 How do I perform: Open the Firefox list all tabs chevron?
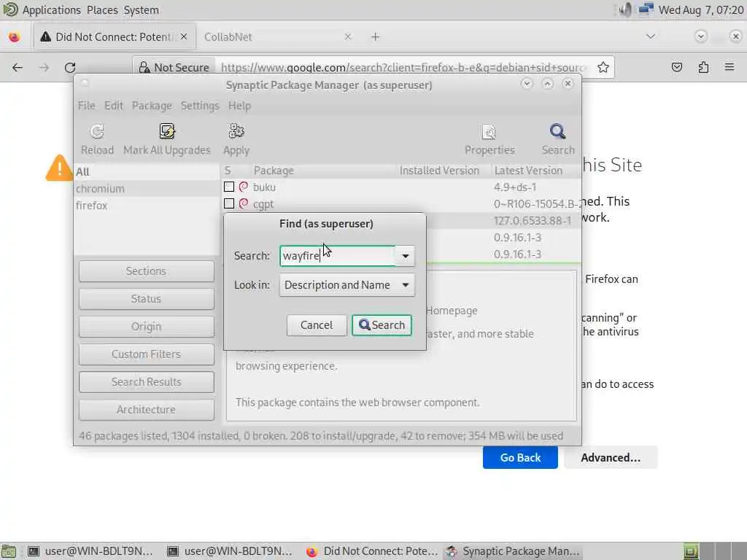650,36
